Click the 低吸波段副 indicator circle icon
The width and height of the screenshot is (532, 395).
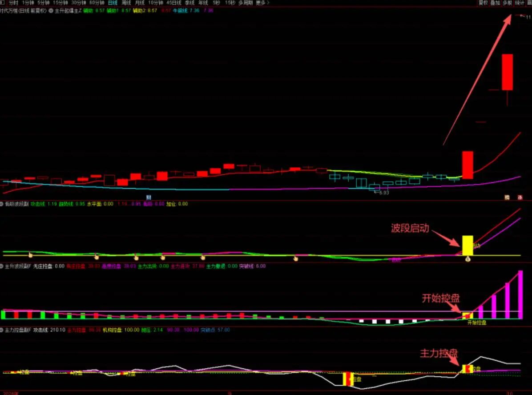(1, 204)
